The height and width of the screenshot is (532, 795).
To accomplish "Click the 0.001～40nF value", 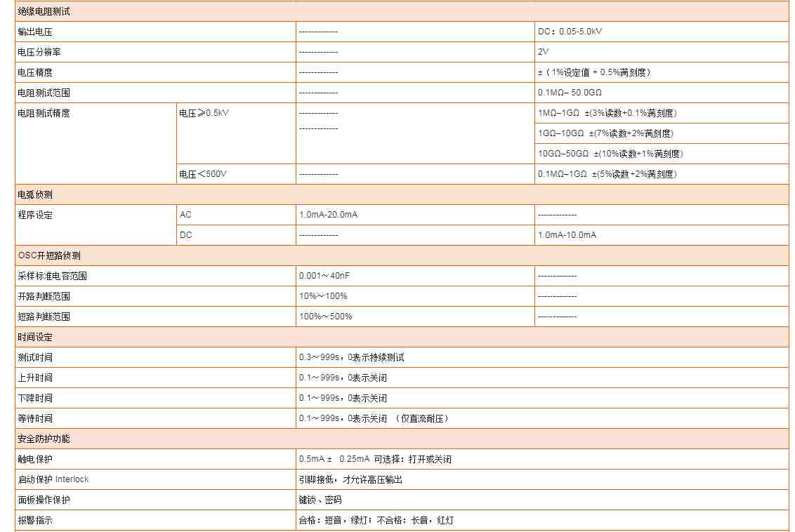I will (x=324, y=276).
